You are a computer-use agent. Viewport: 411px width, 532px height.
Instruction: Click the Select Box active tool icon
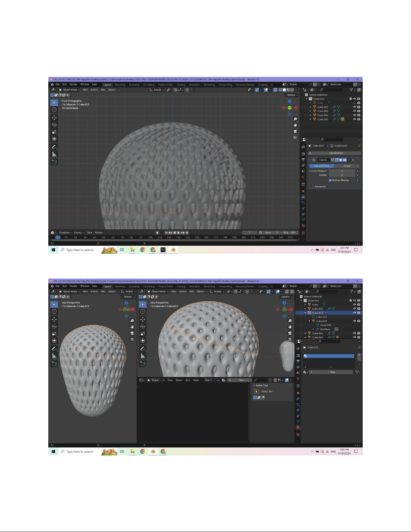pos(257,392)
